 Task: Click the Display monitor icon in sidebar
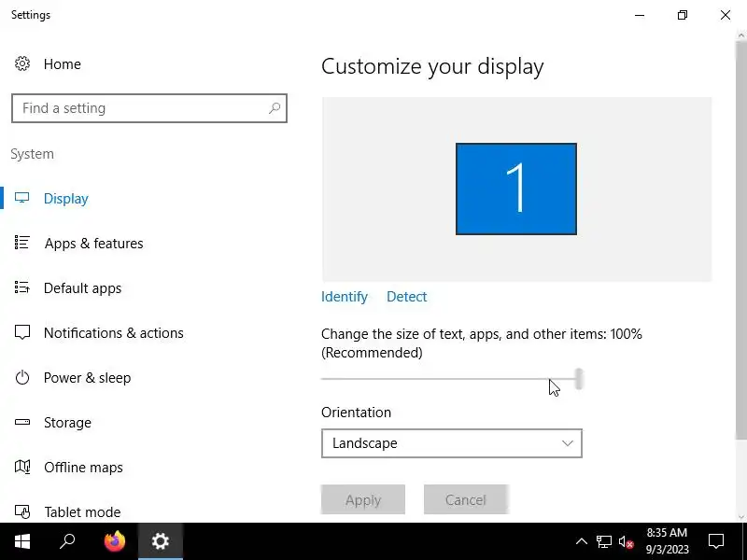21,198
